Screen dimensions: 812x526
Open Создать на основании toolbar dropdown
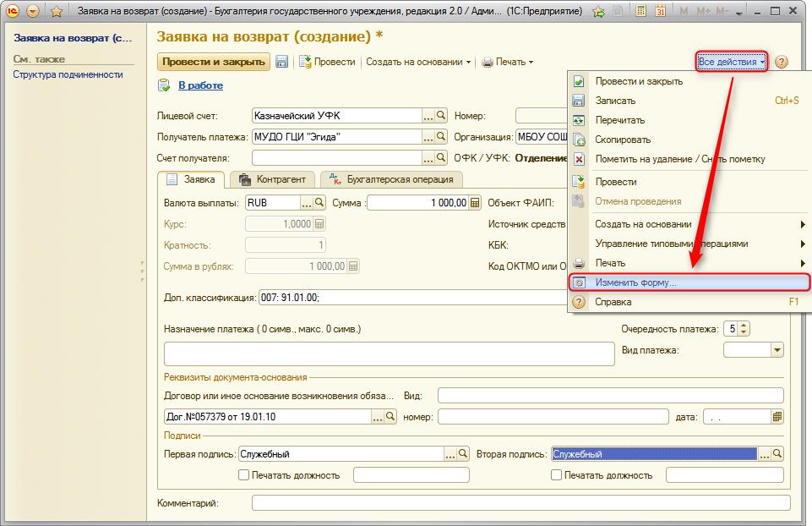point(418,63)
